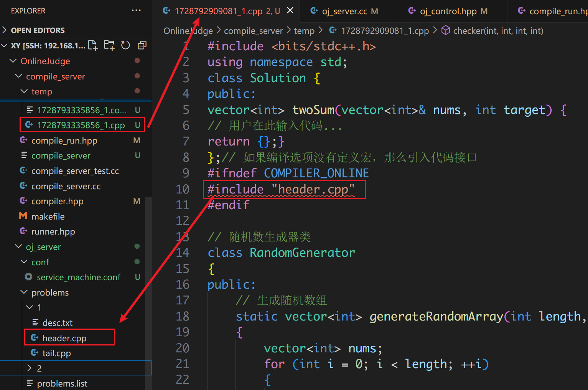Viewport: 588px width, 390px height.
Task: Collapse the oj_server folder
Action: [x=18, y=246]
